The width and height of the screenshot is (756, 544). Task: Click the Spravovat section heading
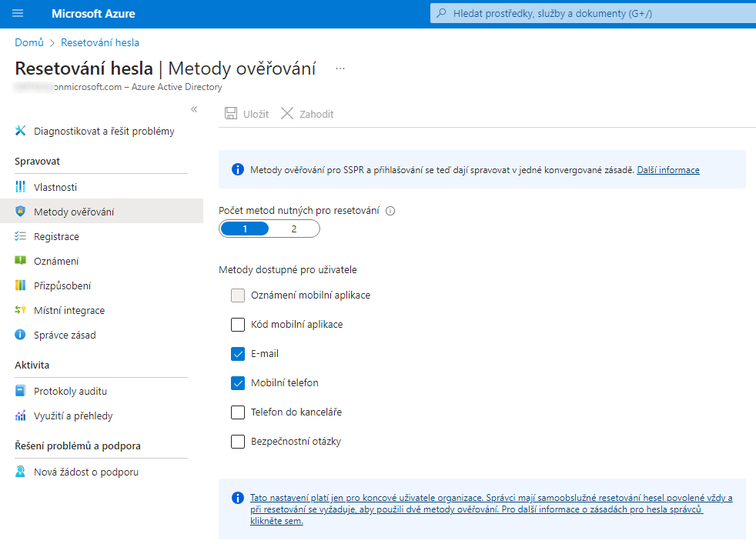(37, 161)
